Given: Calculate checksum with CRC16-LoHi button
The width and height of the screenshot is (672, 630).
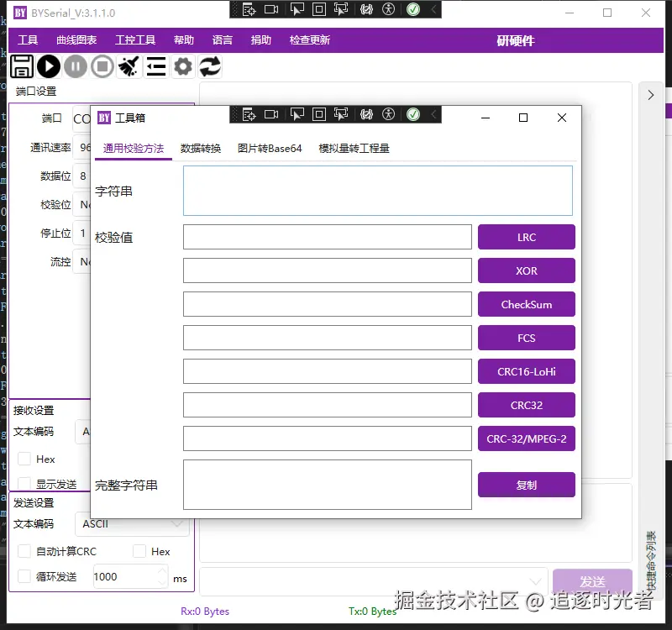Looking at the screenshot, I should click(527, 371).
